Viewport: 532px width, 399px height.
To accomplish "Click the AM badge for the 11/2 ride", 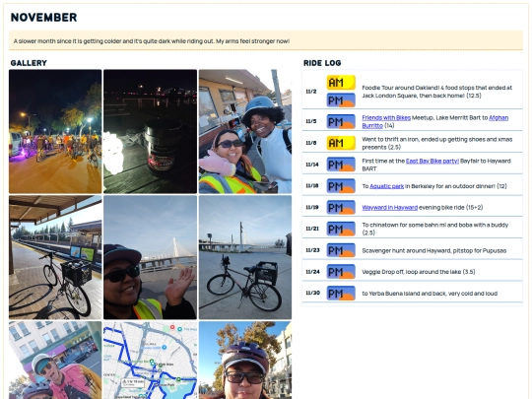I will point(341,83).
